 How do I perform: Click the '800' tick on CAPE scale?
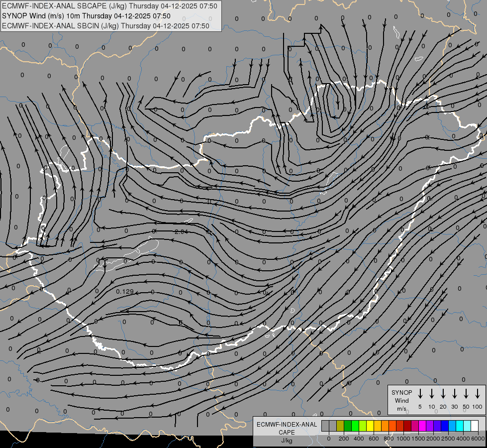pyautogui.click(x=389, y=439)
